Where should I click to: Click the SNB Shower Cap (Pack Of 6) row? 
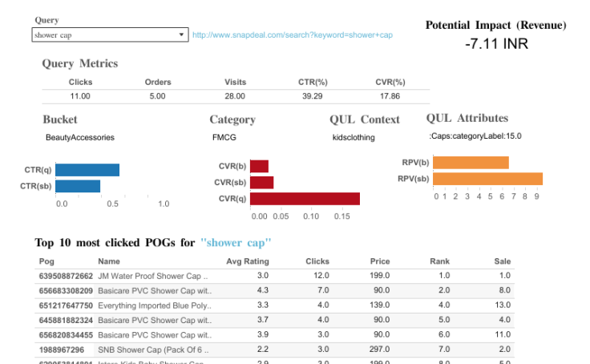click(154, 350)
